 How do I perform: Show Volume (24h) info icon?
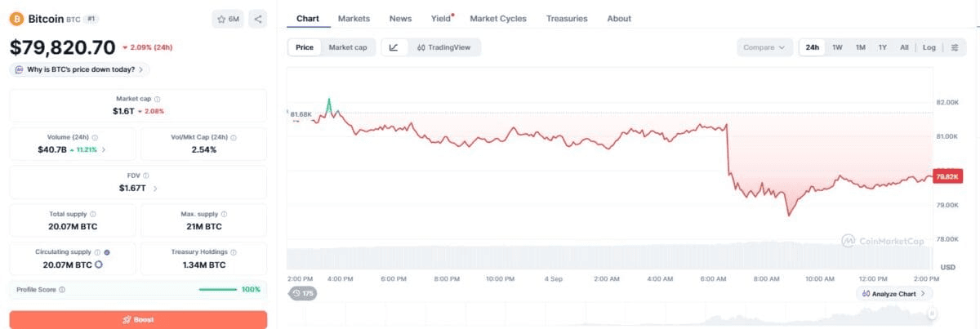coord(95,137)
